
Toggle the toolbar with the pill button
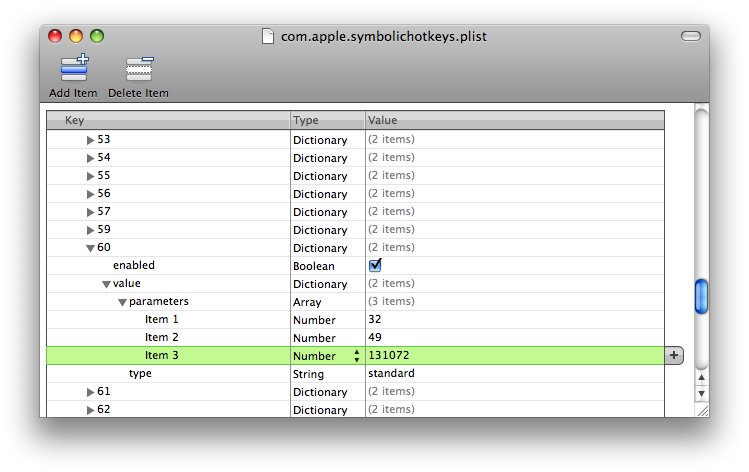(x=691, y=36)
